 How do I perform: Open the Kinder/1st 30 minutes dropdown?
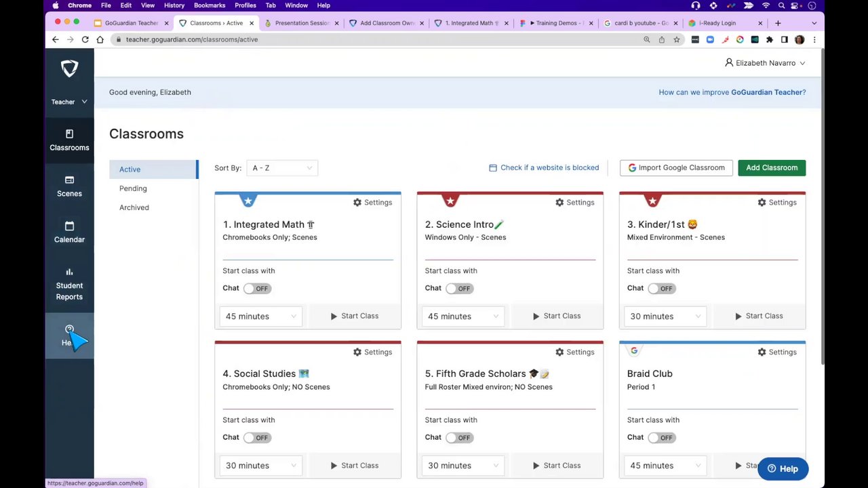(x=665, y=316)
